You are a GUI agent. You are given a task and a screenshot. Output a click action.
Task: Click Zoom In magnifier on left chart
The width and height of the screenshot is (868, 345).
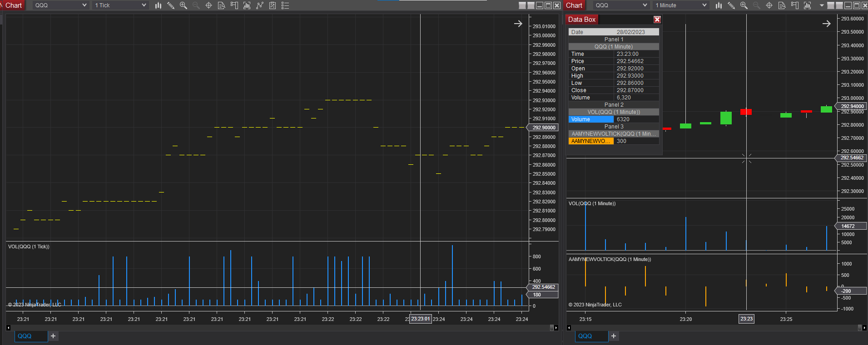coord(184,5)
